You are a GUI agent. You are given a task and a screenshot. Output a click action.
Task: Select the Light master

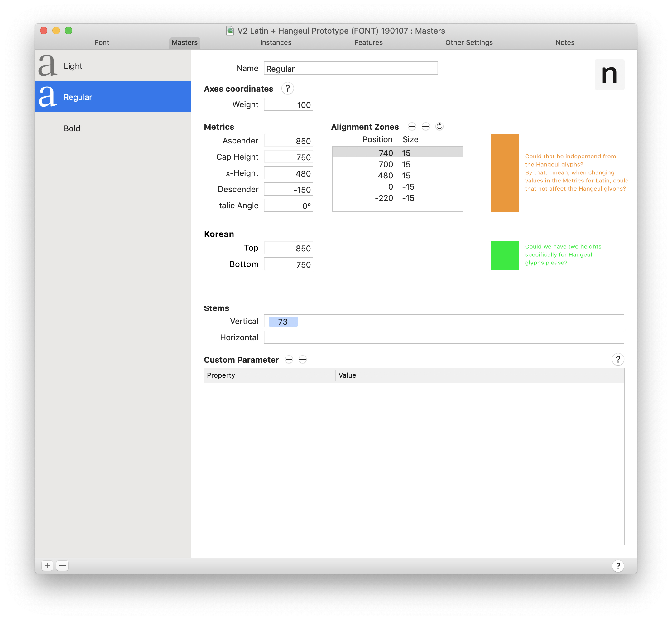coord(113,66)
